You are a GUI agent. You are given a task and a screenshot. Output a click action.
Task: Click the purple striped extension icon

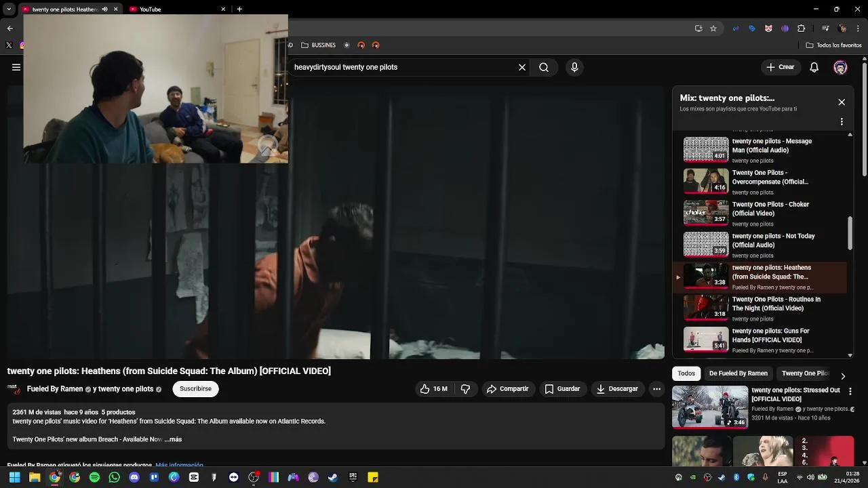coord(785,28)
